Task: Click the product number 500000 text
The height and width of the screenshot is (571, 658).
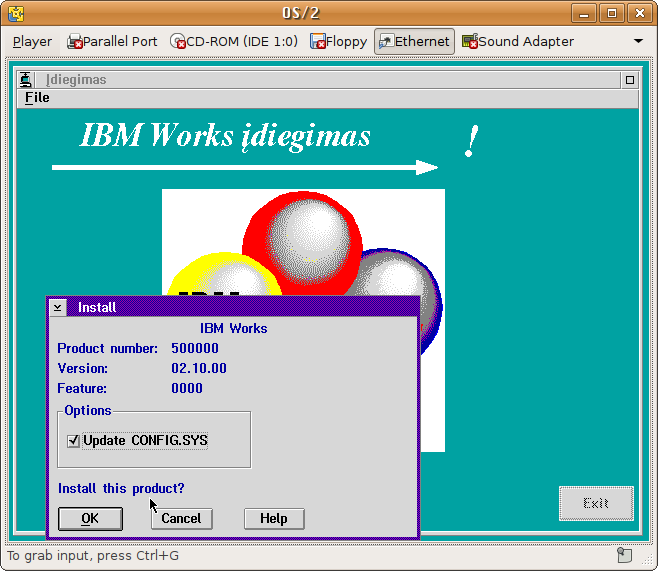Action: (x=195, y=348)
